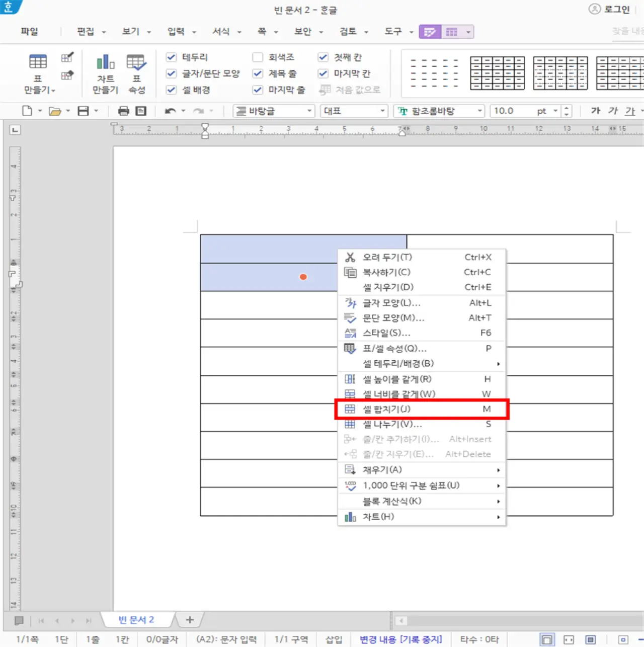Open the 바탕글 style dropdown
Viewport: 644px width, 647px height.
274,111
